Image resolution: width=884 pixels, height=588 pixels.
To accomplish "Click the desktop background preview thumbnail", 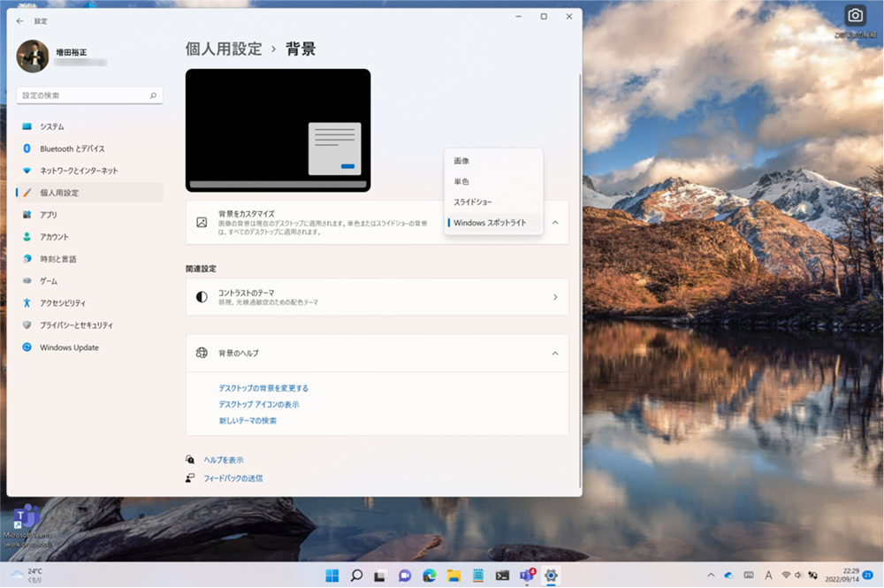I will click(x=278, y=130).
